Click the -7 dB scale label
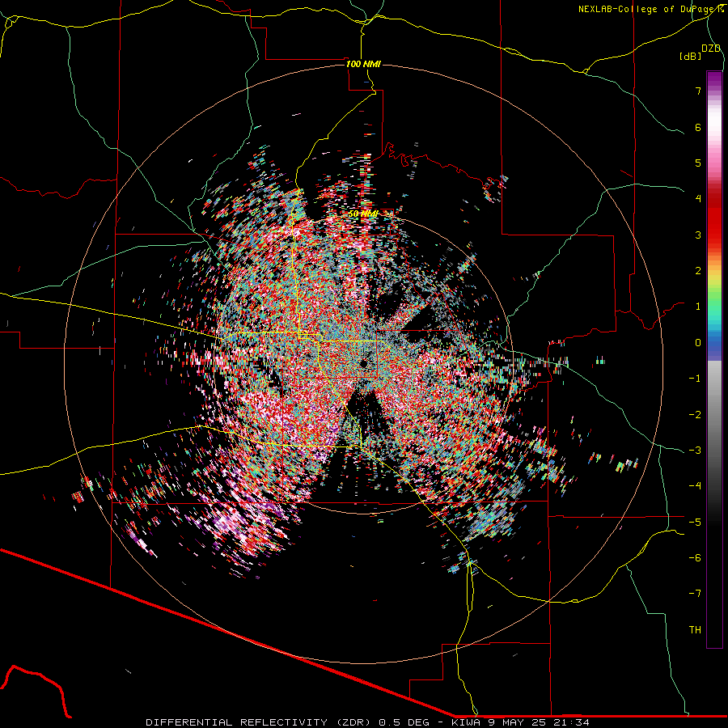 pos(695,594)
